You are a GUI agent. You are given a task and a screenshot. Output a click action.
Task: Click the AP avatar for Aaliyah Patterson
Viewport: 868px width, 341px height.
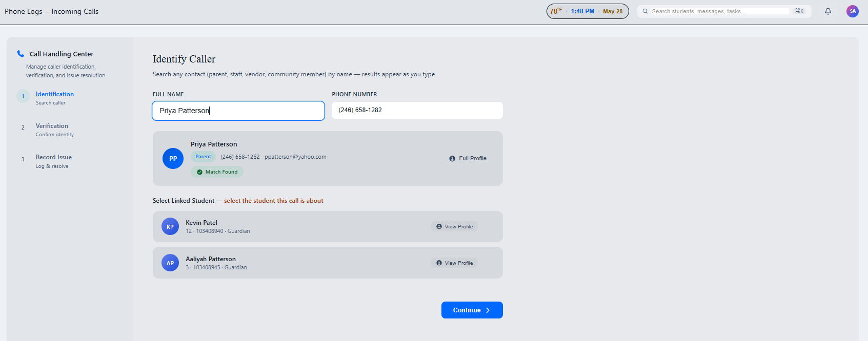pyautogui.click(x=170, y=263)
